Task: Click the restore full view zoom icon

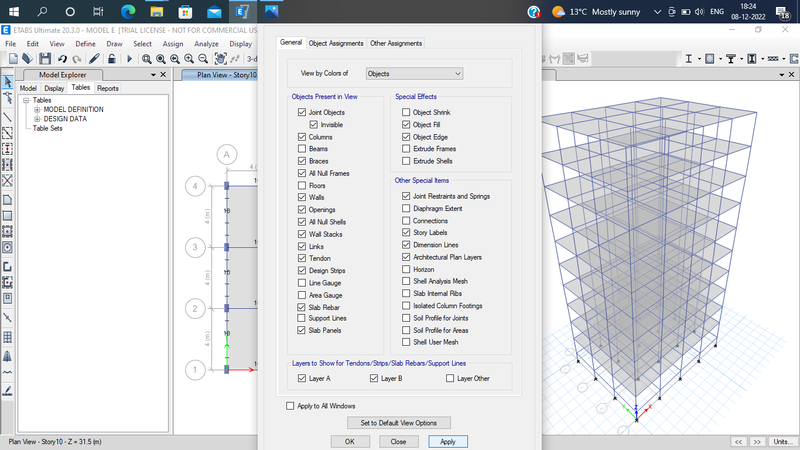Action: tap(161, 59)
